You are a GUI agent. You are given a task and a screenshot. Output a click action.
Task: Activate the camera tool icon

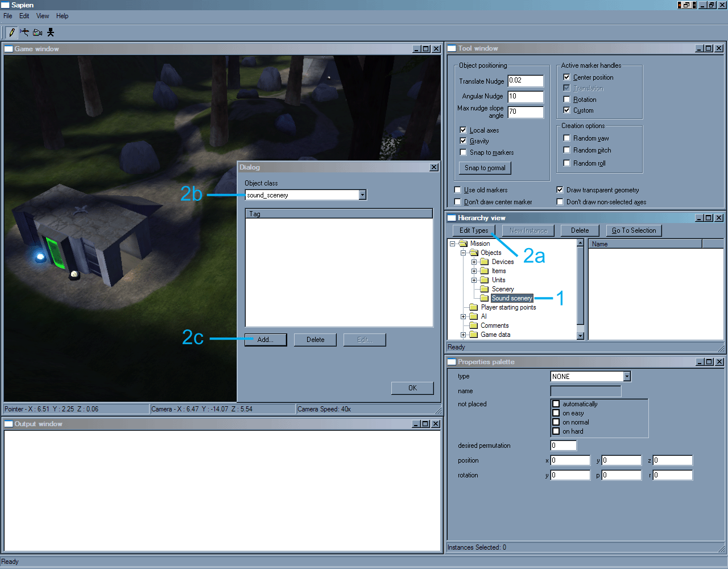click(38, 32)
